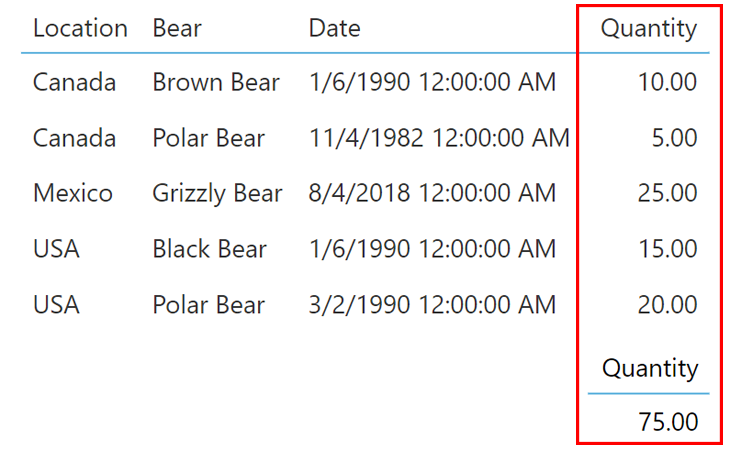Select the Canada cell in Polar Bear row
This screenshot has height=449, width=730.
[x=74, y=138]
